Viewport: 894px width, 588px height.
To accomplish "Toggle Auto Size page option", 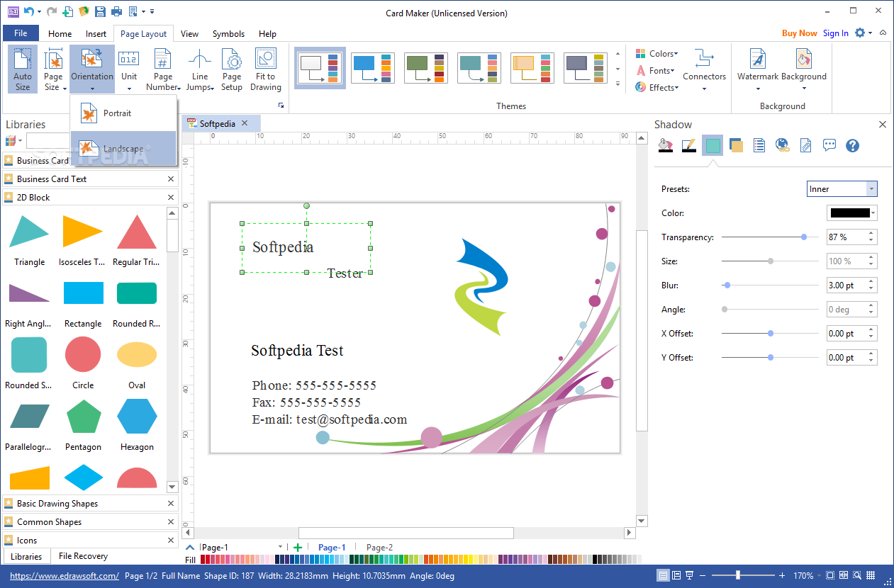I will point(23,69).
